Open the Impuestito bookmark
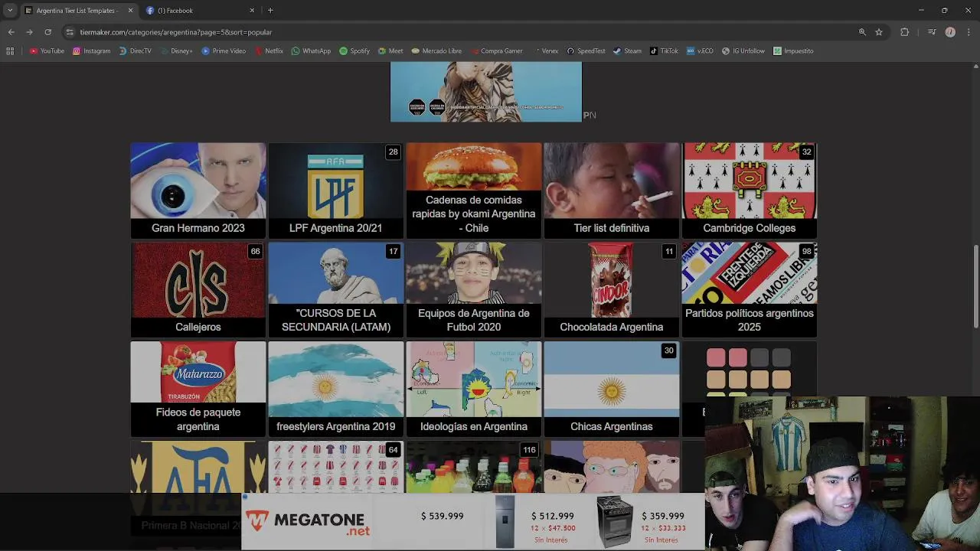 (x=793, y=51)
